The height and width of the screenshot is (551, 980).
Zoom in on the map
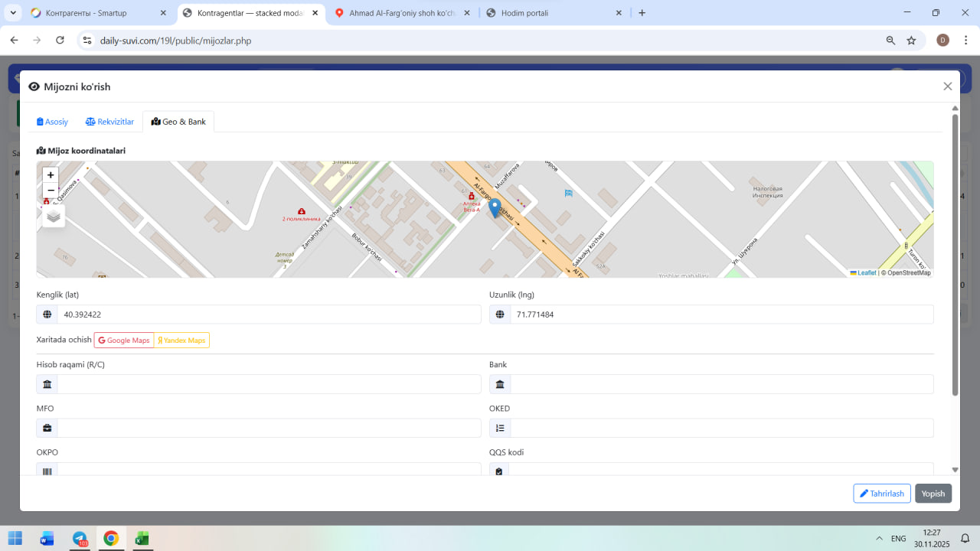[51, 175]
